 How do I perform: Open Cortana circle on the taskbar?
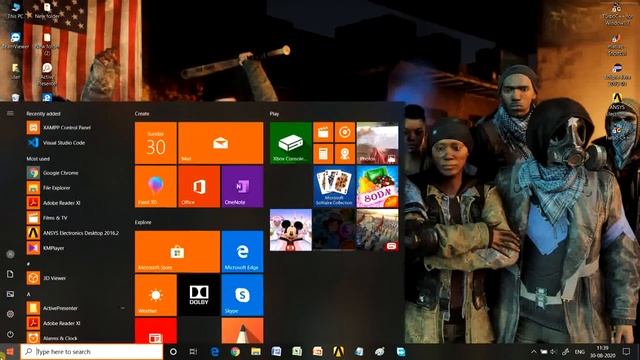click(173, 351)
